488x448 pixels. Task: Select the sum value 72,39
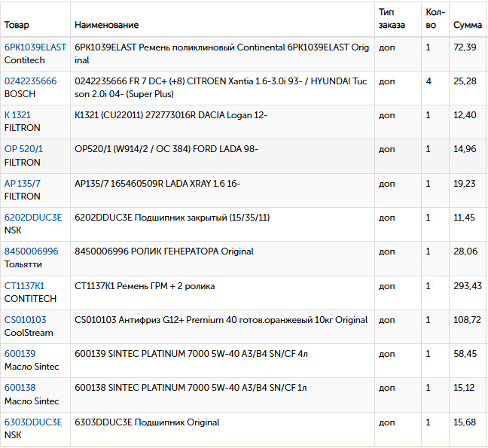point(465,47)
